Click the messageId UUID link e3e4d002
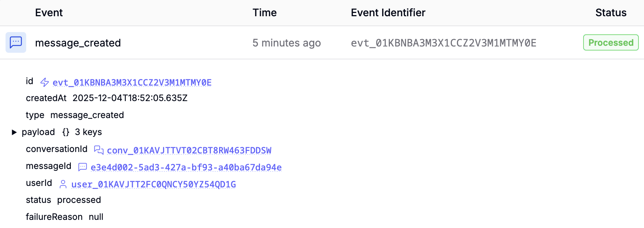The height and width of the screenshot is (228, 644). (x=186, y=167)
